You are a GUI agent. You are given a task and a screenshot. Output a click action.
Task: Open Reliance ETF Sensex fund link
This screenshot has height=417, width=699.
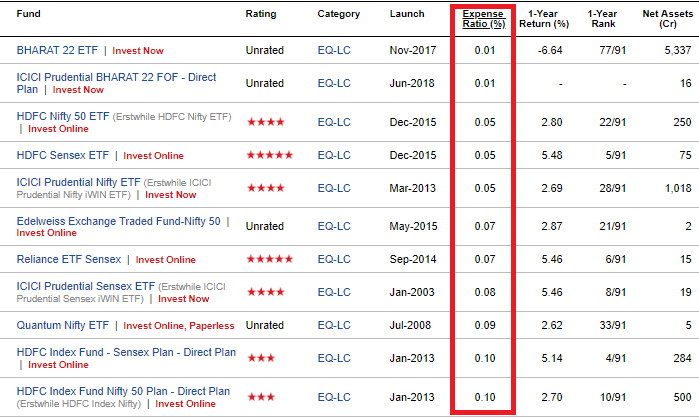pos(69,259)
